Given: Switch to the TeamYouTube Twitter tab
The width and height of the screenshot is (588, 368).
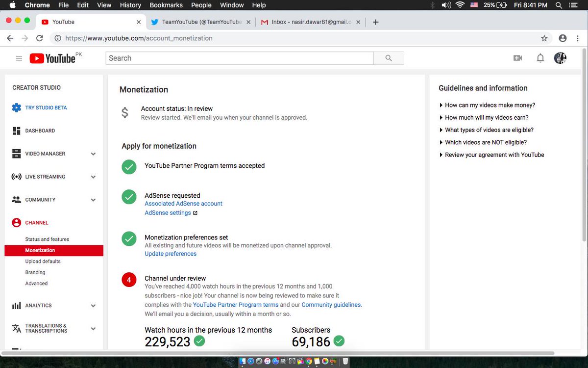Looking at the screenshot, I should [200, 22].
